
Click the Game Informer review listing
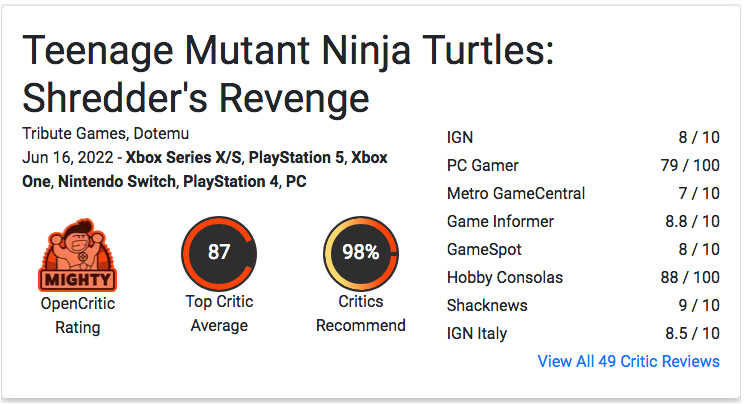coord(583,221)
